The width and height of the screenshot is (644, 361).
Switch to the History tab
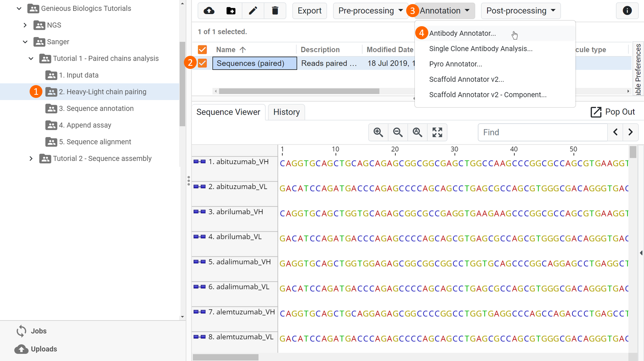(286, 112)
